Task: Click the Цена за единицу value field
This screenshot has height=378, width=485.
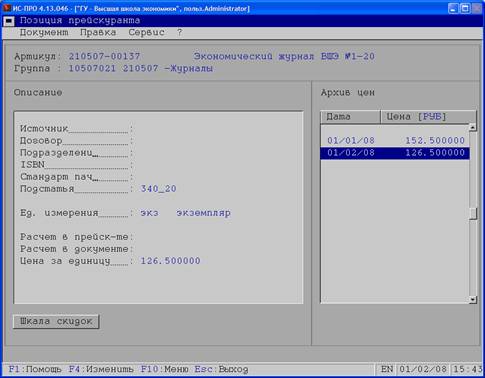Action: click(170, 261)
